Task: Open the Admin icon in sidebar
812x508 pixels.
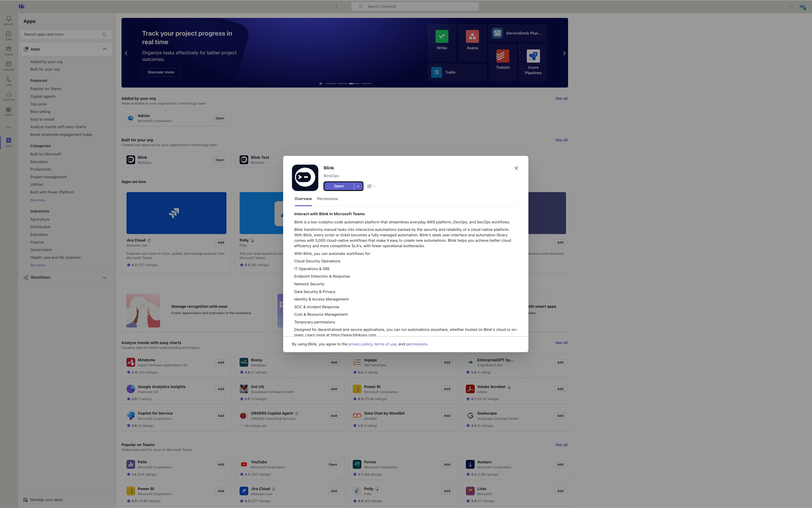Action: 9,112
